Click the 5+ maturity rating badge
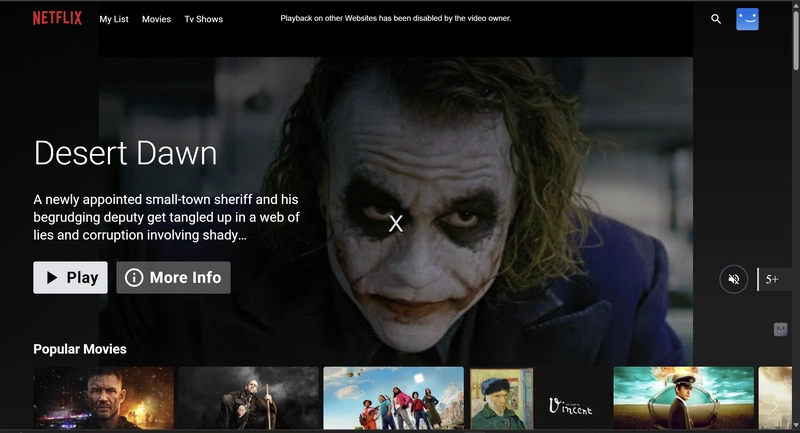The width and height of the screenshot is (800, 433). 772,279
